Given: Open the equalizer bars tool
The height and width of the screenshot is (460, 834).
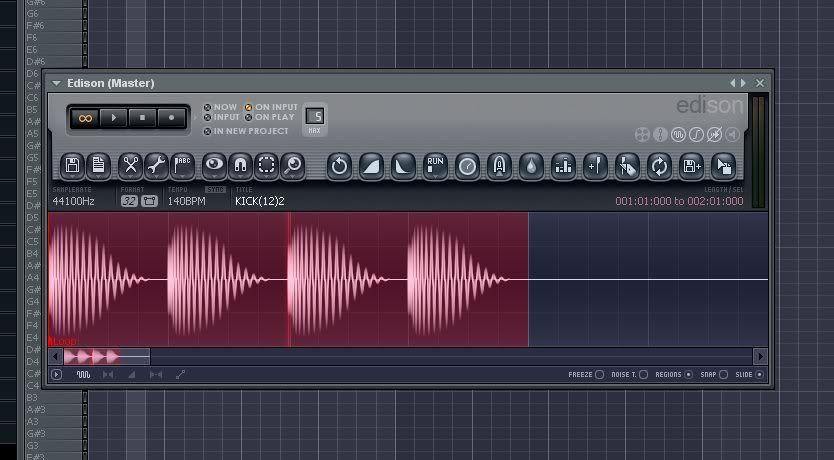Looking at the screenshot, I should point(563,166).
